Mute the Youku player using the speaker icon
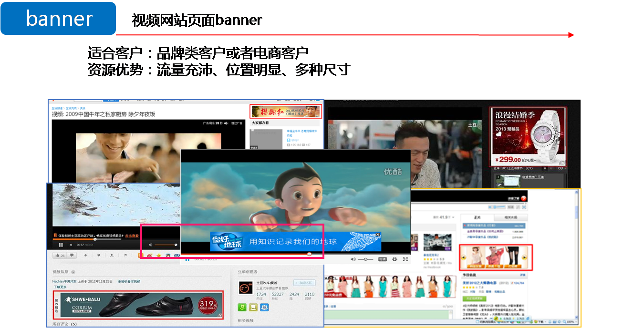644x328 pixels. (353, 259)
